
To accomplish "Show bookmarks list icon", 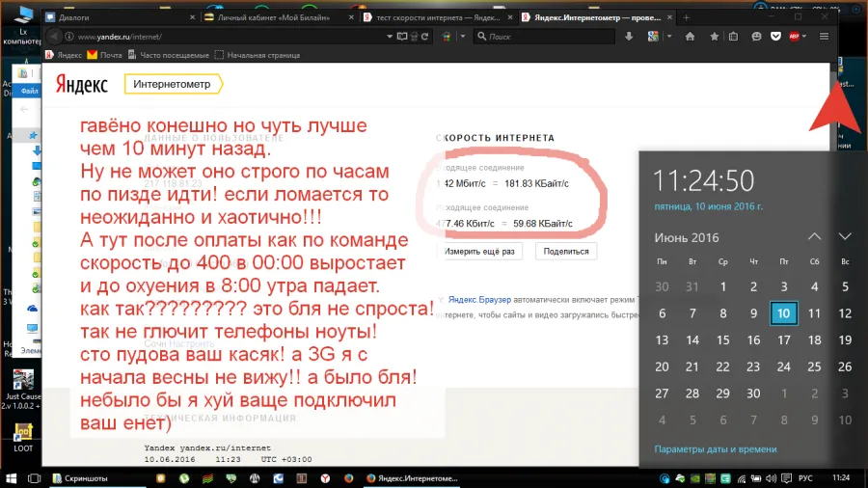I will click(x=734, y=37).
